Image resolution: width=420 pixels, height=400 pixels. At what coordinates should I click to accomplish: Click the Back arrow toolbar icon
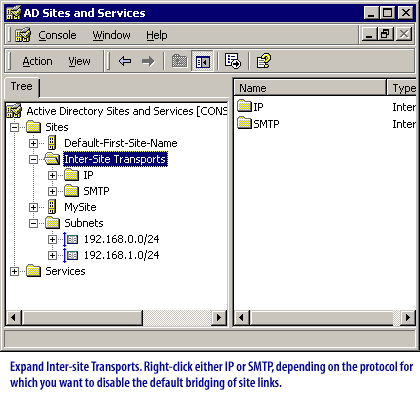[x=125, y=61]
